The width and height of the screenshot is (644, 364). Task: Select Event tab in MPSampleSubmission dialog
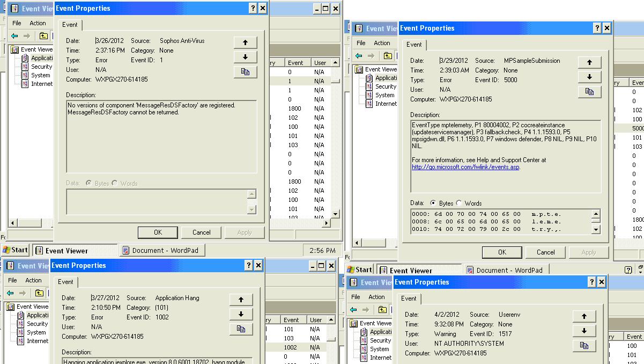tap(414, 45)
